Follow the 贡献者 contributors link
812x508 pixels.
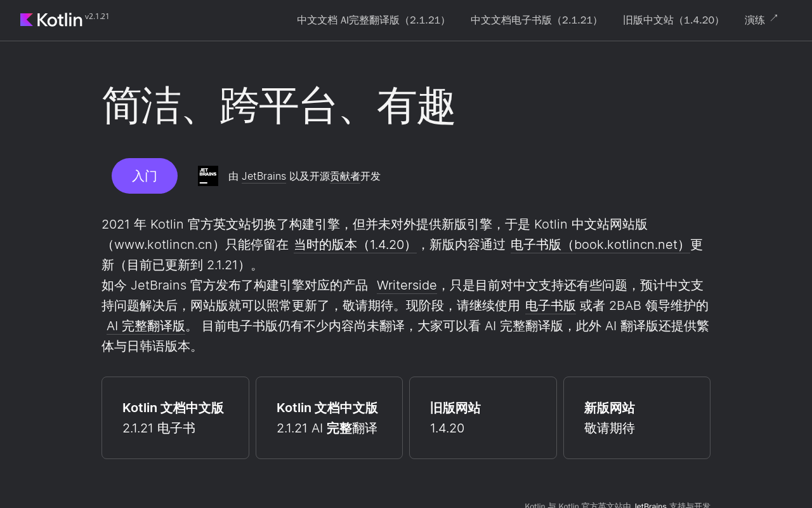(345, 177)
